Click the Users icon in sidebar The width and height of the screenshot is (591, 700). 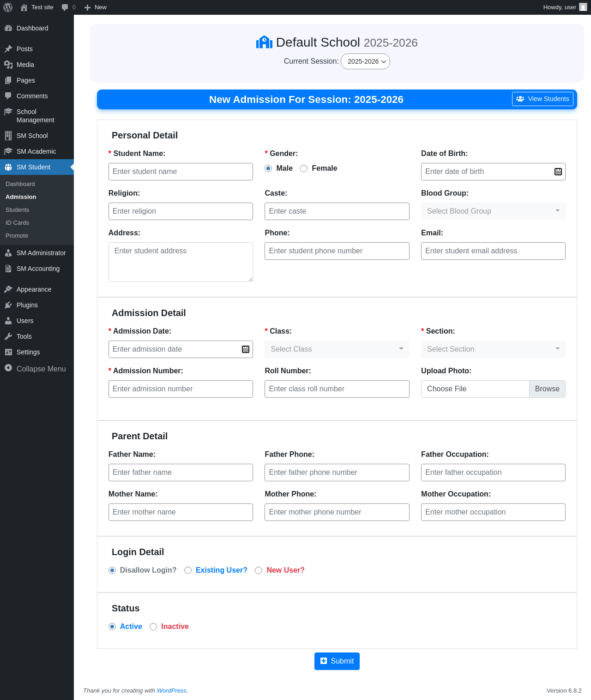(8, 321)
